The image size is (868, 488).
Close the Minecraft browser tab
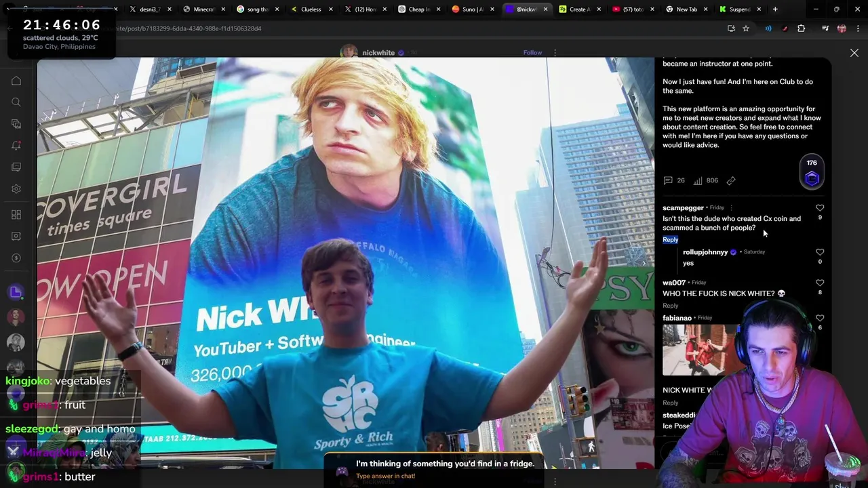tap(223, 9)
